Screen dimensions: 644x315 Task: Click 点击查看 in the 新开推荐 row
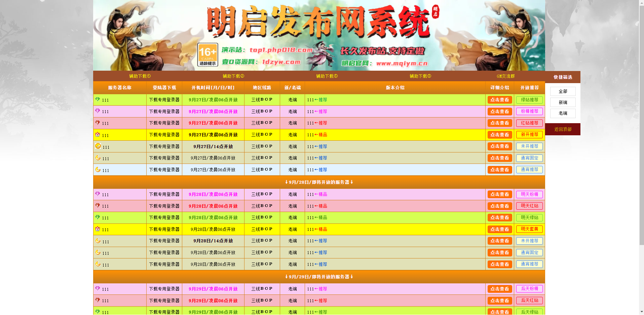coord(500,135)
